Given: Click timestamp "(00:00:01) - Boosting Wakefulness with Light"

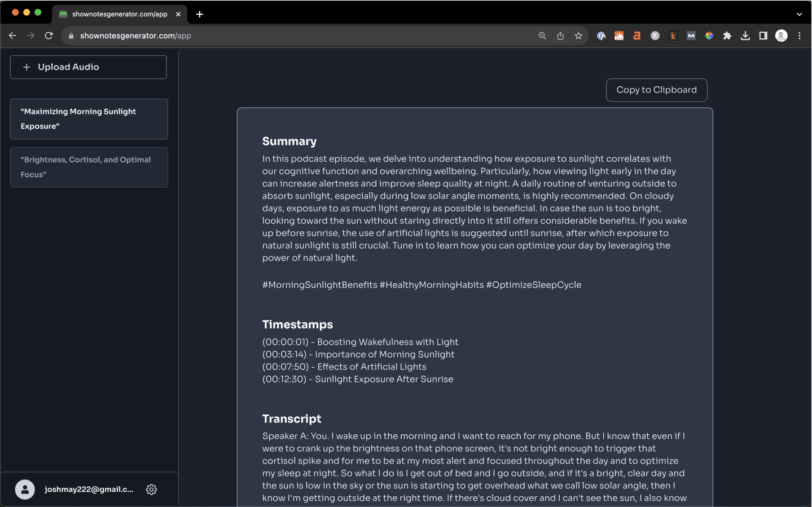Looking at the screenshot, I should pyautogui.click(x=360, y=342).
